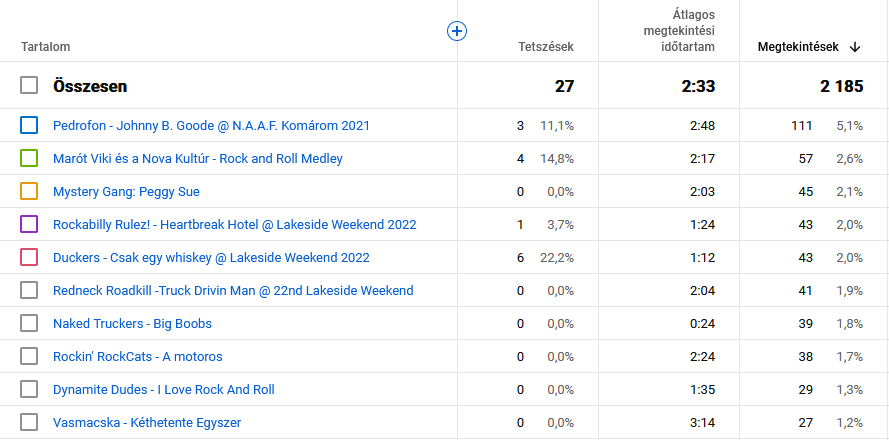Click the 1:24 duration for Rockabilly Rulez!
The image size is (889, 440).
[x=702, y=225]
